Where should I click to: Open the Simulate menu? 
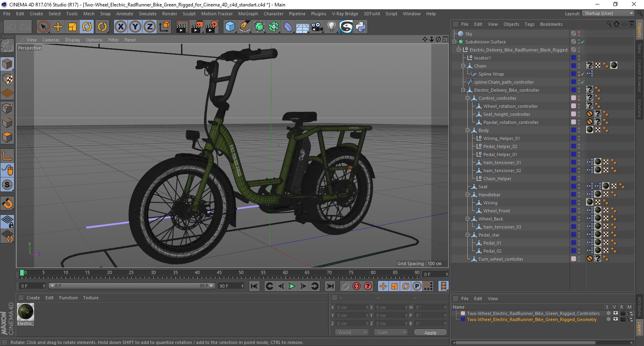point(148,14)
